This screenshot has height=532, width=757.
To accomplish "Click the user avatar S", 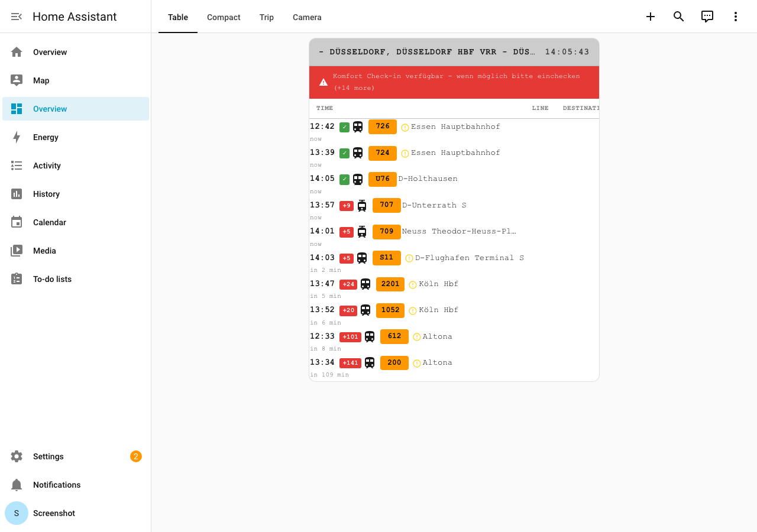I will (17, 513).
